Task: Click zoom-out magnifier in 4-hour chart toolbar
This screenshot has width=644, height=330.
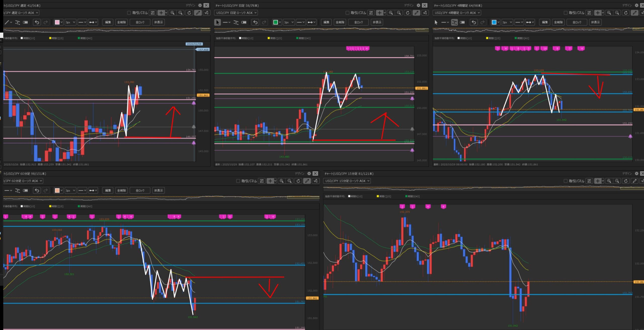Action: (x=617, y=13)
